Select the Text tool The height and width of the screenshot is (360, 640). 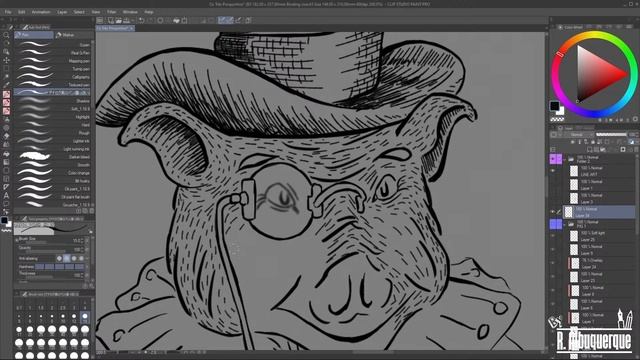(x=6, y=196)
